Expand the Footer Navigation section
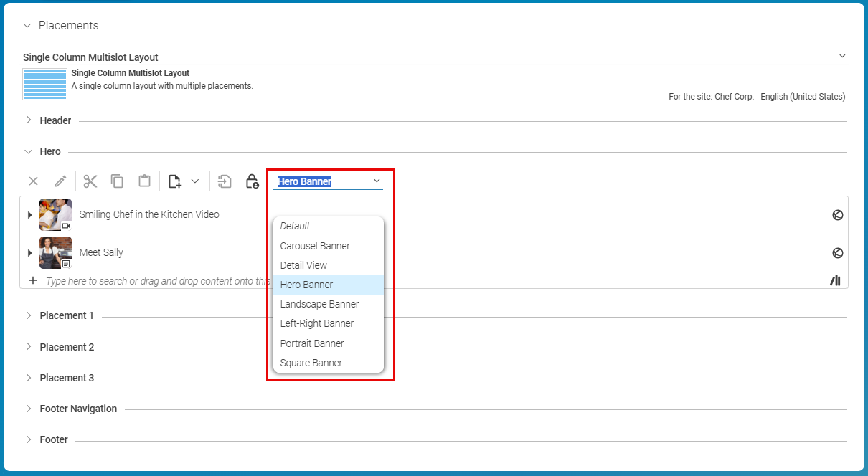The height and width of the screenshot is (476, 868). [x=28, y=409]
